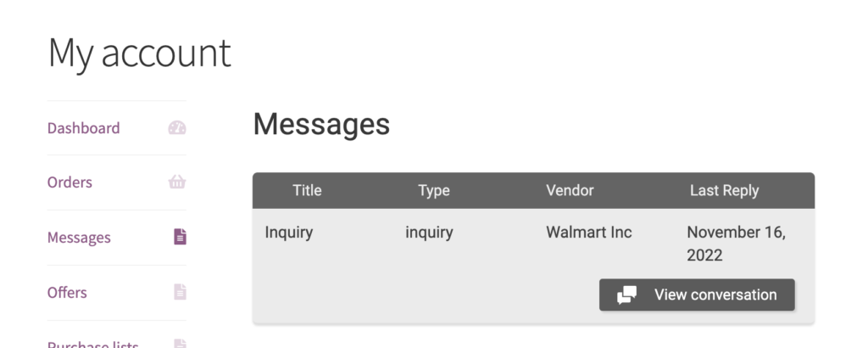The image size is (868, 348).
Task: Open Purchase lists from sidebar
Action: click(x=92, y=344)
